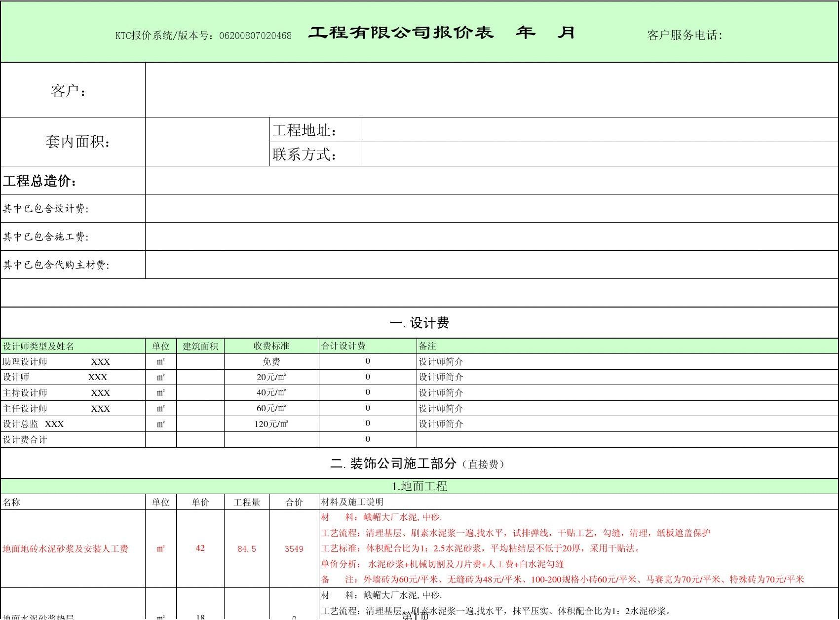This screenshot has height=620, width=840.
Task: Select the KTC报价系统 version number text
Action: pyautogui.click(x=203, y=36)
